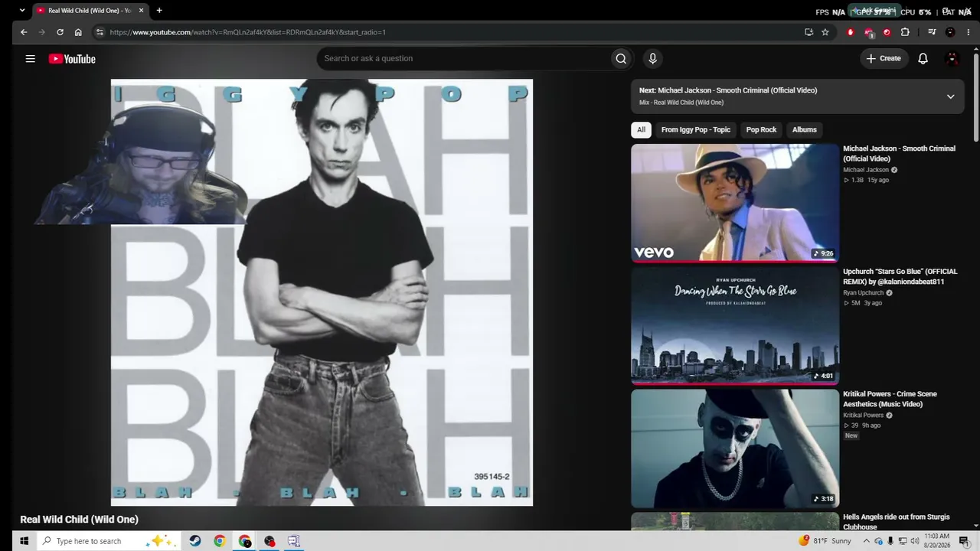The image size is (980, 551).
Task: Click the 'New' badge under Kritikal Powers
Action: click(851, 435)
